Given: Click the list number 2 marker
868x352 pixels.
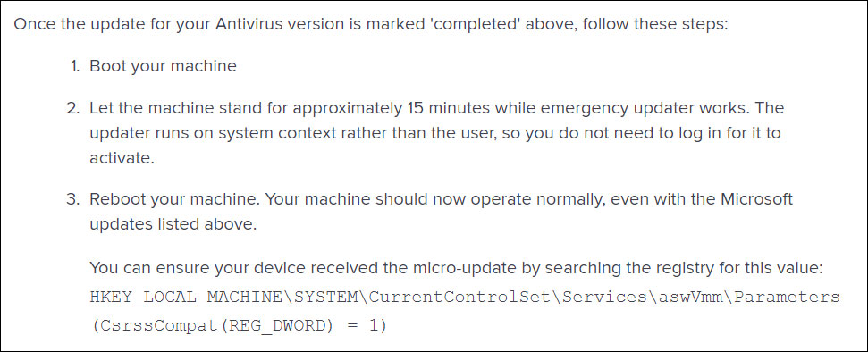Looking at the screenshot, I should point(73,108).
